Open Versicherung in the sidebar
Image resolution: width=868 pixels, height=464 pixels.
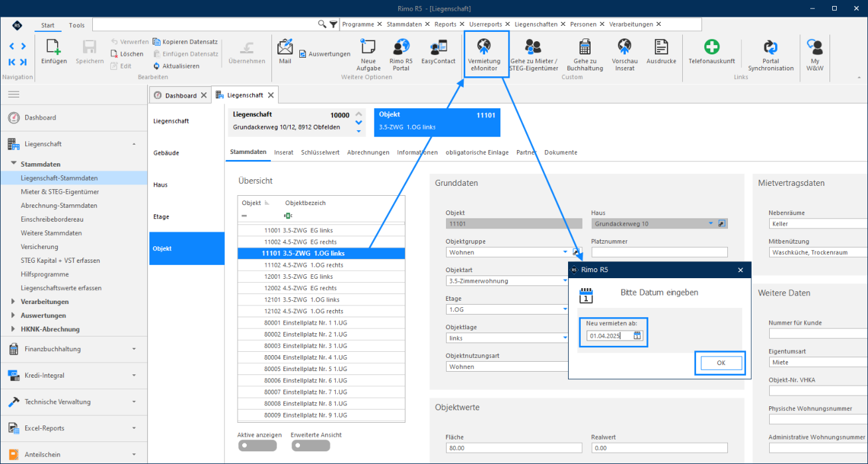pos(40,247)
